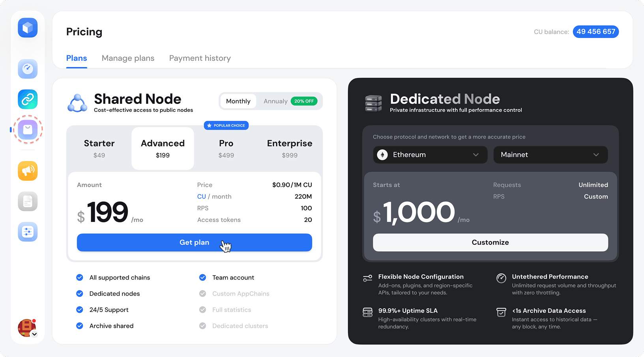Screen dimensions: 644x357
Task: Switch billing to Annualy
Action: tap(275, 101)
